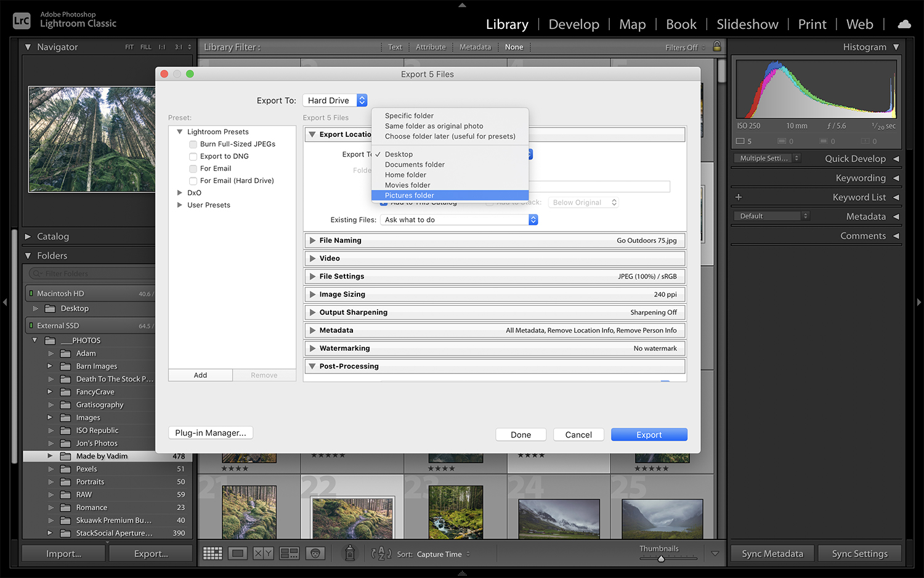Select Documents folder option
The image size is (924, 578).
450,165
